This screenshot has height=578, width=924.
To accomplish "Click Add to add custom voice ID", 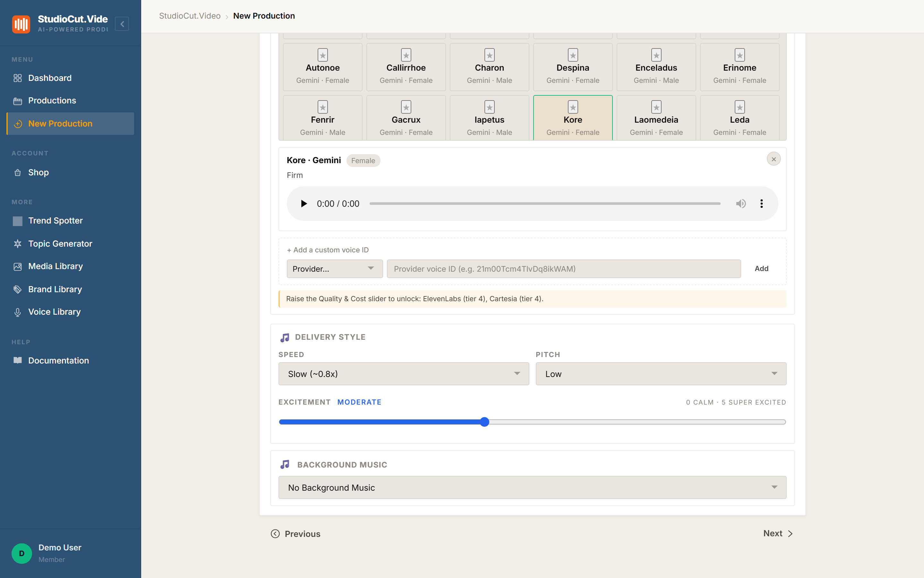I will [761, 269].
